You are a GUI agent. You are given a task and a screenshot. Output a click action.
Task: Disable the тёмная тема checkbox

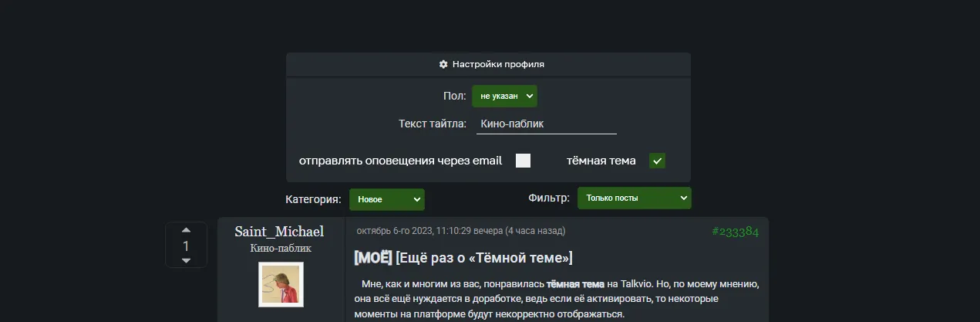point(657,161)
